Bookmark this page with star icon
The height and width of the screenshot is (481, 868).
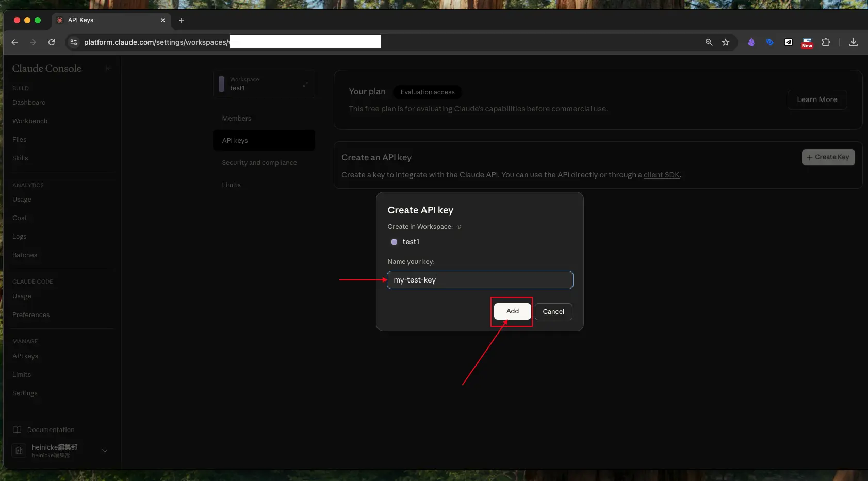pos(726,42)
